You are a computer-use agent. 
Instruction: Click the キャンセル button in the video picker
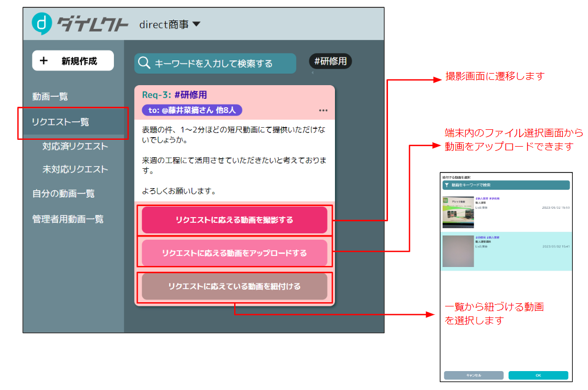point(474,375)
